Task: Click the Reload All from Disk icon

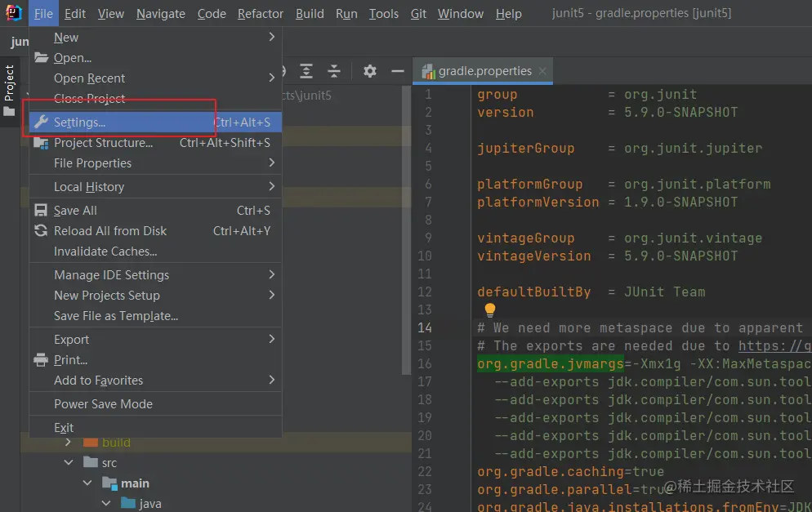Action: [41, 230]
